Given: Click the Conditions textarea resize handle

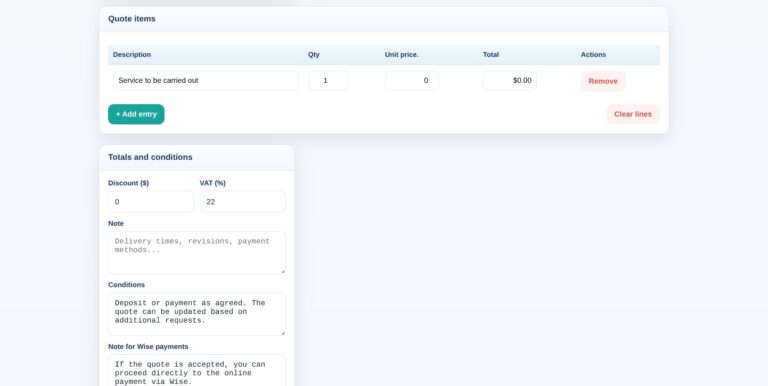Looking at the screenshot, I should click(283, 333).
